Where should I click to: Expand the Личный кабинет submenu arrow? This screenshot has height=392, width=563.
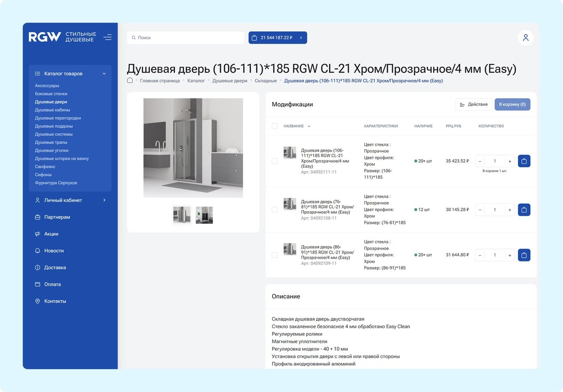click(x=104, y=200)
